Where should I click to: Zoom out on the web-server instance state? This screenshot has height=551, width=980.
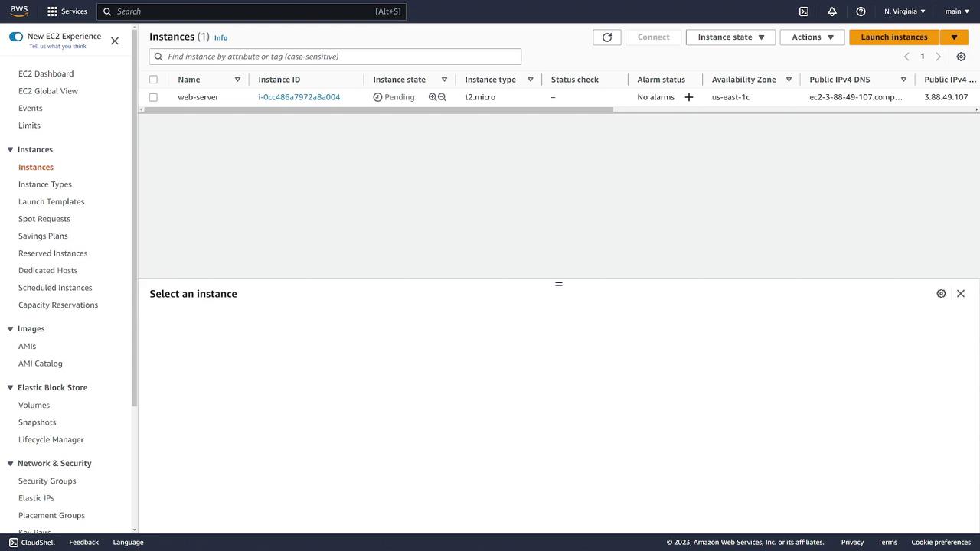pyautogui.click(x=442, y=97)
